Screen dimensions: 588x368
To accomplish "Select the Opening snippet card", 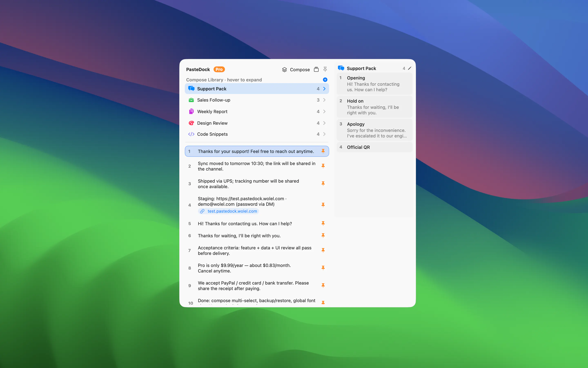I will (x=374, y=83).
